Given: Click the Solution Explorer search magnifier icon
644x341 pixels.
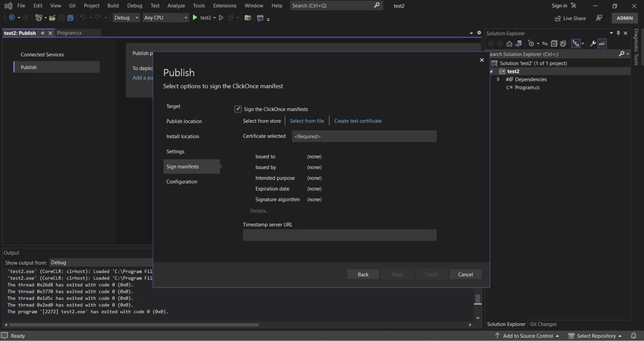Looking at the screenshot, I should click(x=622, y=54).
